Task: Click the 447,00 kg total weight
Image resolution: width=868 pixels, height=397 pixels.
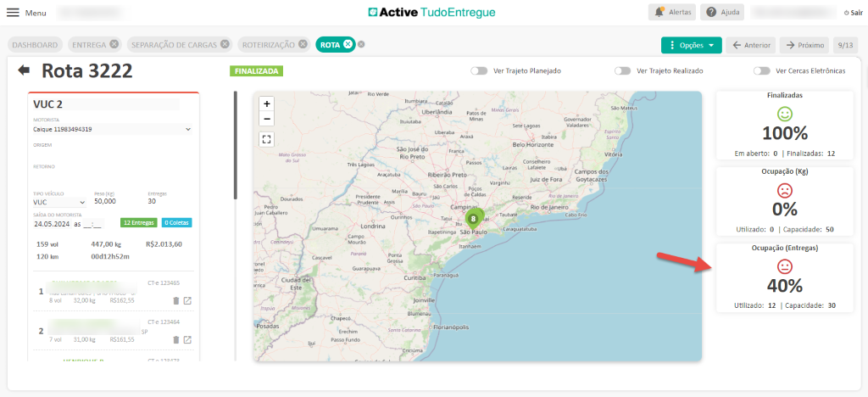Action: coord(106,243)
